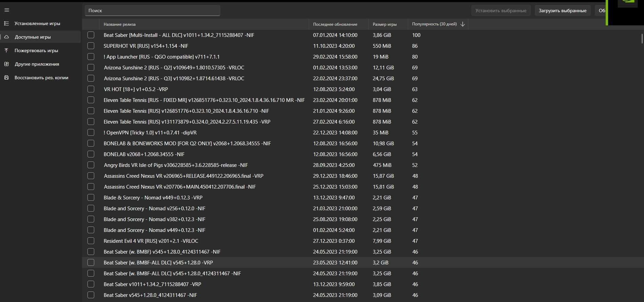Click the popularity value 100

pos(416,35)
